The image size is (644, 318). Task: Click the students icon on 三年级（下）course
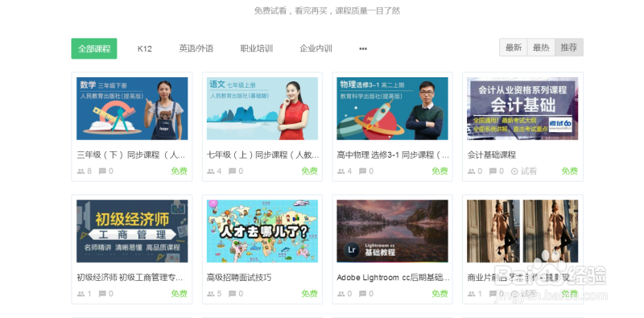(81, 171)
